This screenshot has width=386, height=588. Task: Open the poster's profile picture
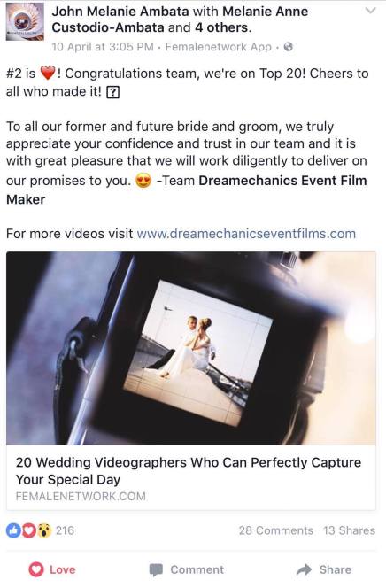coord(25,22)
